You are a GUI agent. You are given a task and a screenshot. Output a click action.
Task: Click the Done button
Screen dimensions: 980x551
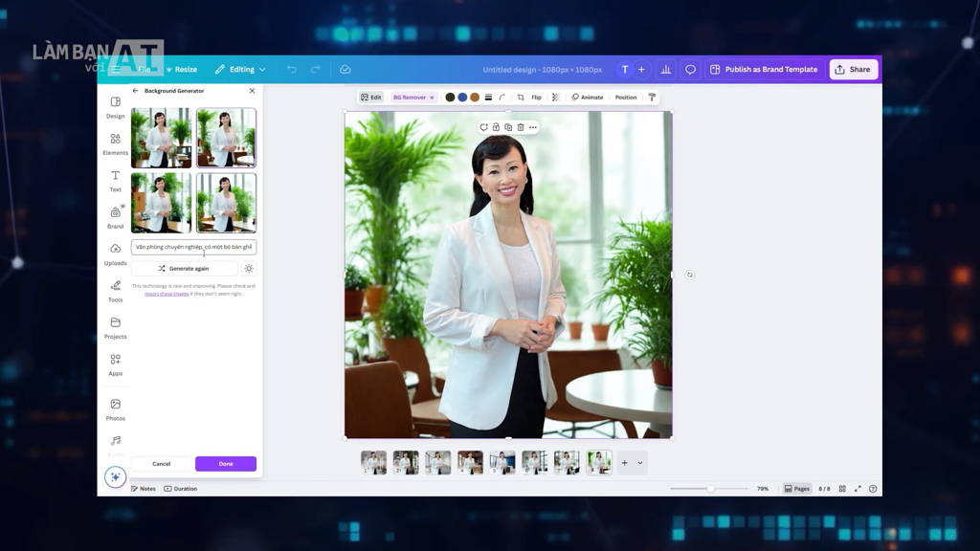click(226, 464)
